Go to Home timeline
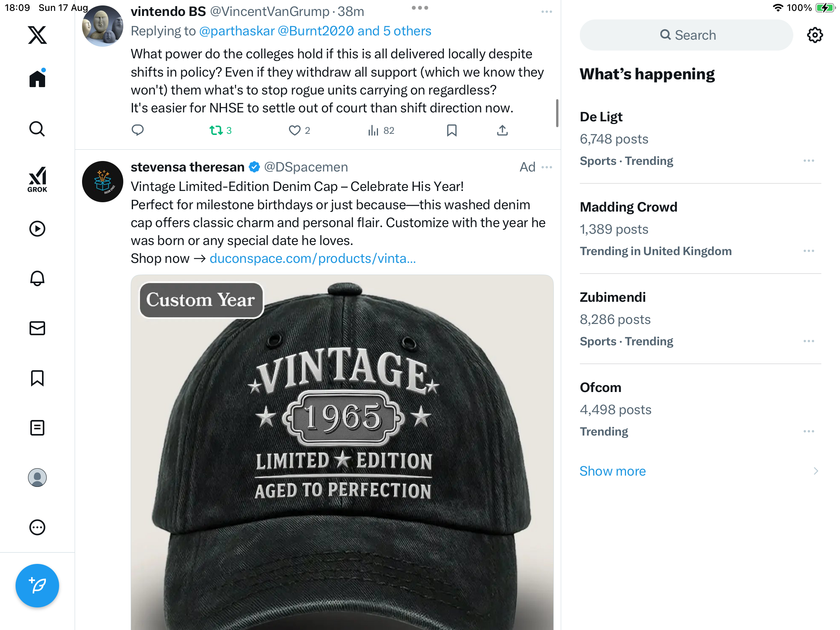Screen dimensions: 840x630 click(37, 79)
